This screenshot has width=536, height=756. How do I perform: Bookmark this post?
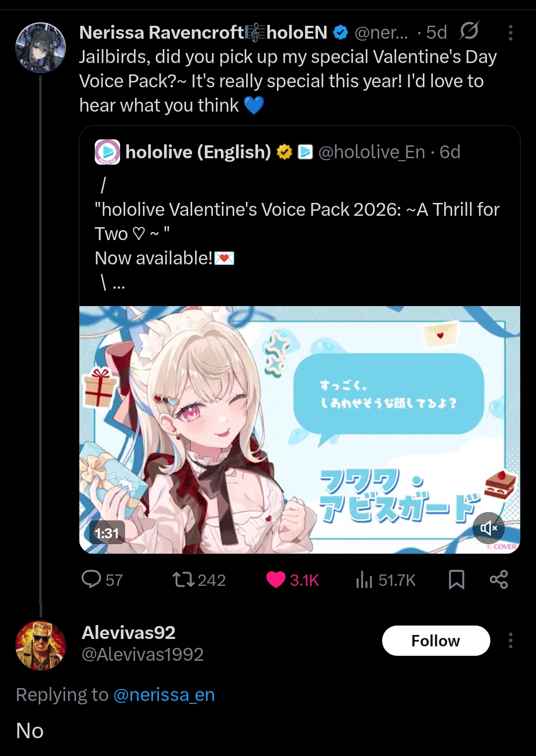click(457, 579)
